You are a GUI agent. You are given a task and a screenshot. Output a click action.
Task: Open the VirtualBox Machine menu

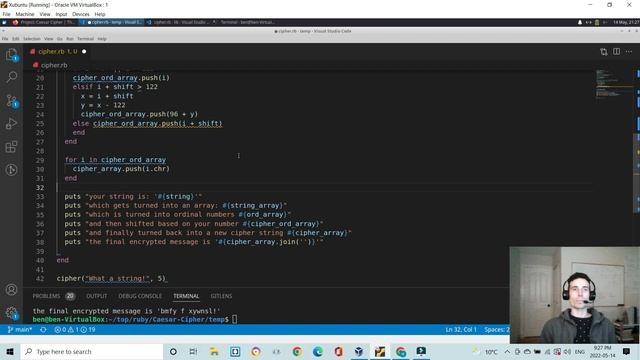pos(25,14)
